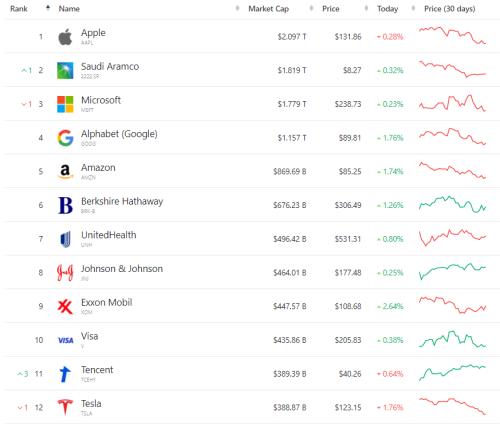Click the Tesla logo icon

pos(65,407)
